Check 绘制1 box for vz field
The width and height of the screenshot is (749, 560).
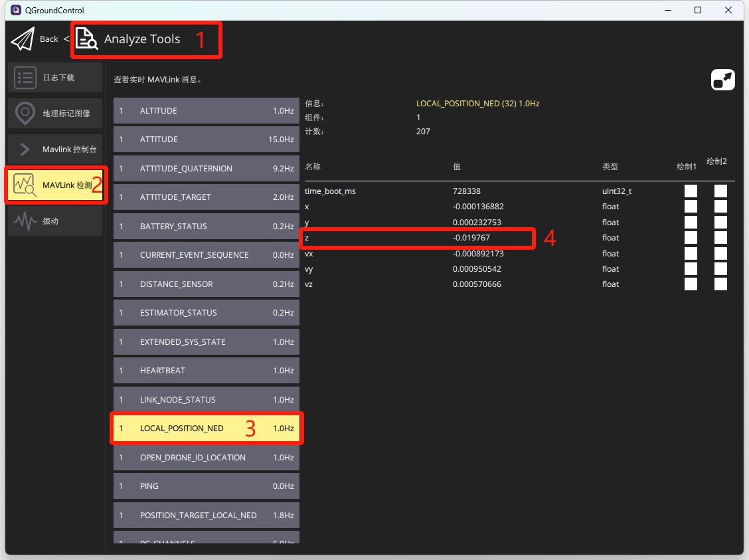[691, 284]
